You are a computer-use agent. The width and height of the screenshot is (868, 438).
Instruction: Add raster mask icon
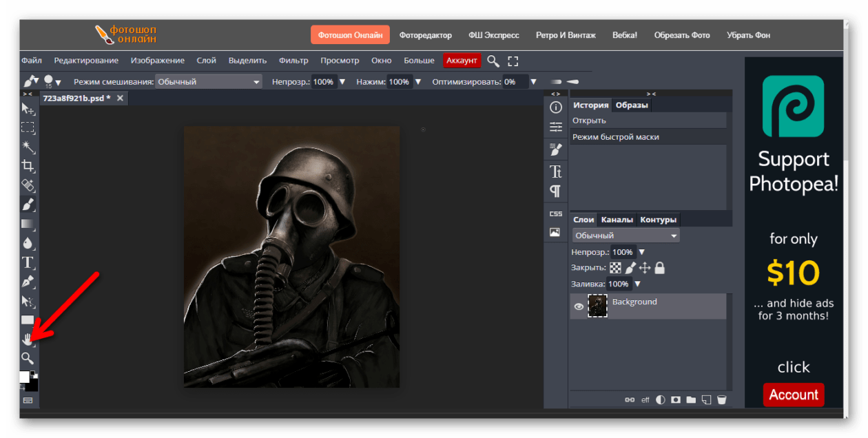[676, 399]
